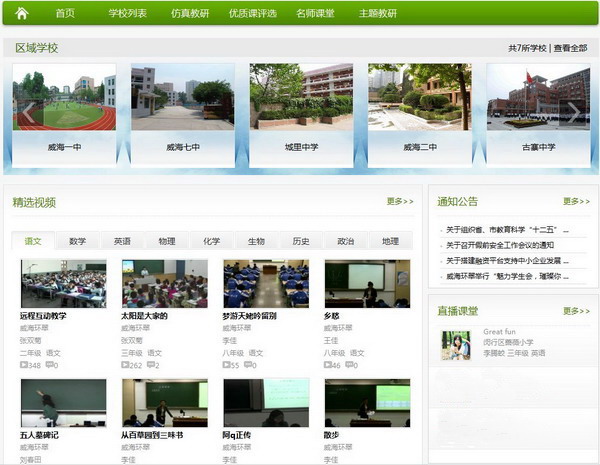600x465 pixels.
Task: Switch to the 数学 subject tab
Action: (x=77, y=241)
